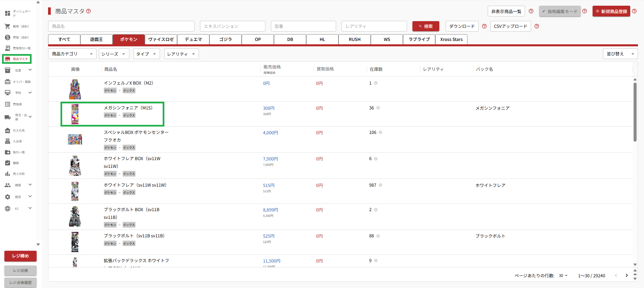Go to next page arrow in pagination
The image size is (644, 288).
click(x=627, y=276)
